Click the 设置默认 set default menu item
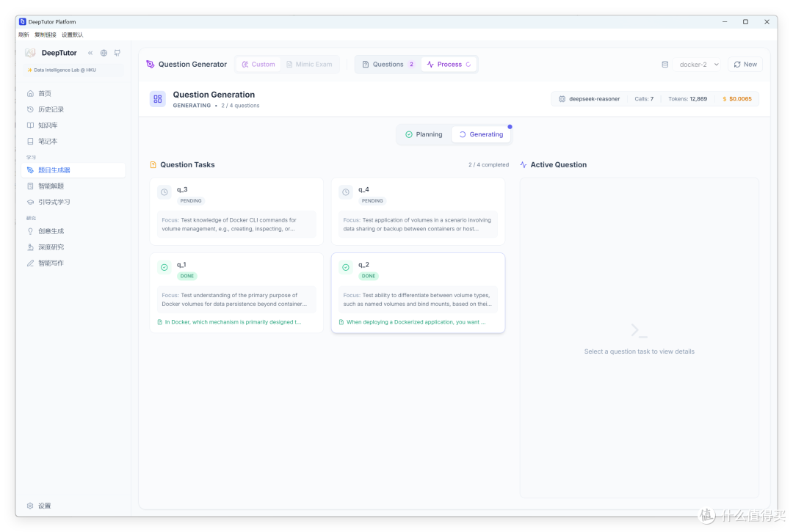 point(72,35)
